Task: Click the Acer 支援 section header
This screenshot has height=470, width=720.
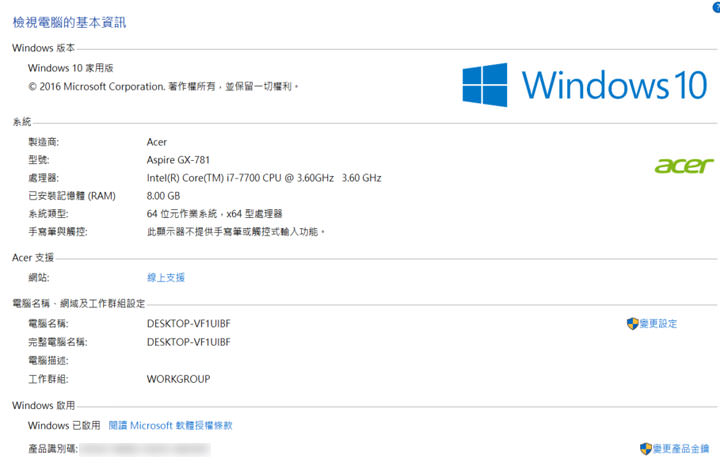Action: pyautogui.click(x=33, y=257)
